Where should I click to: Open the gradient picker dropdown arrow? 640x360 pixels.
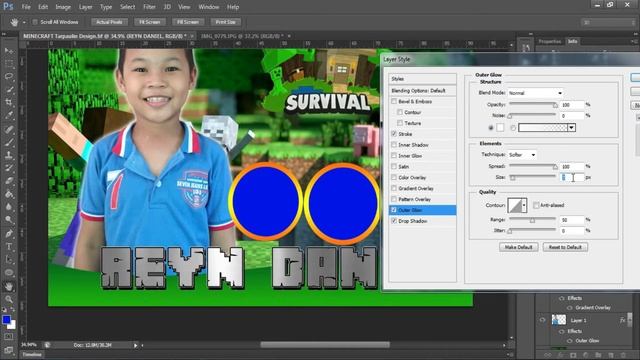click(571, 128)
